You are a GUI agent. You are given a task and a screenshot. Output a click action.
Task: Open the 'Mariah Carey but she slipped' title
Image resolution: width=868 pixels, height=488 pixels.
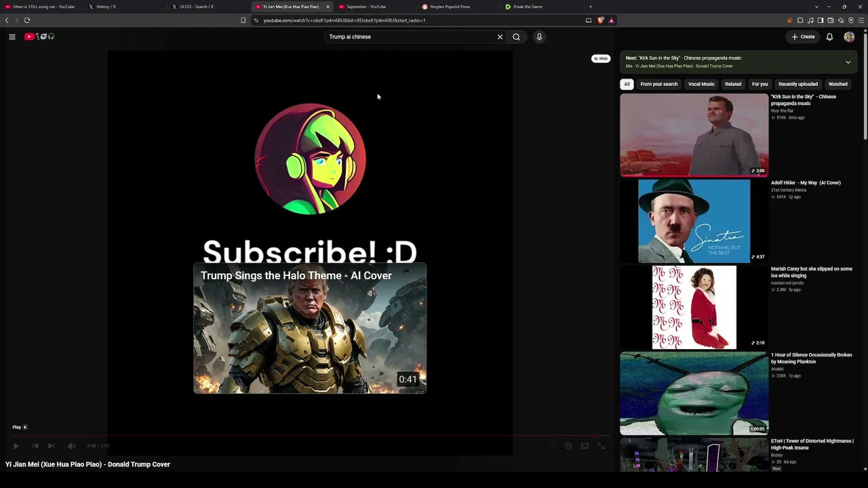pyautogui.click(x=812, y=272)
